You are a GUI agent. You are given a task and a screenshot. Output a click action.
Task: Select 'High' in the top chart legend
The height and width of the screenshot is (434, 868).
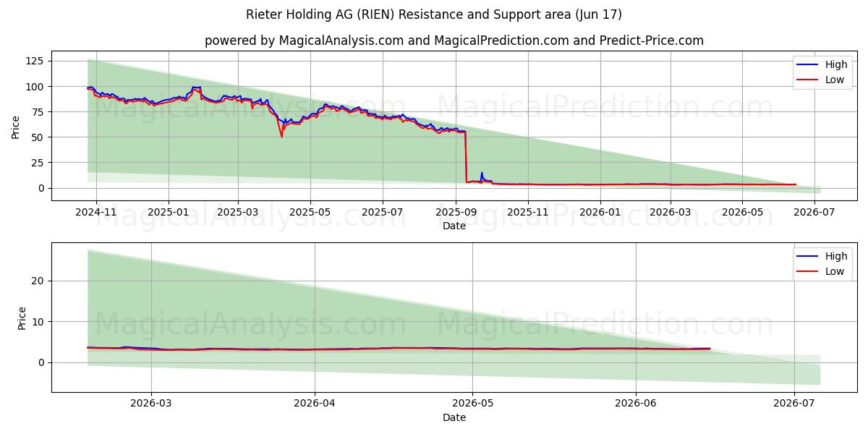pos(836,64)
